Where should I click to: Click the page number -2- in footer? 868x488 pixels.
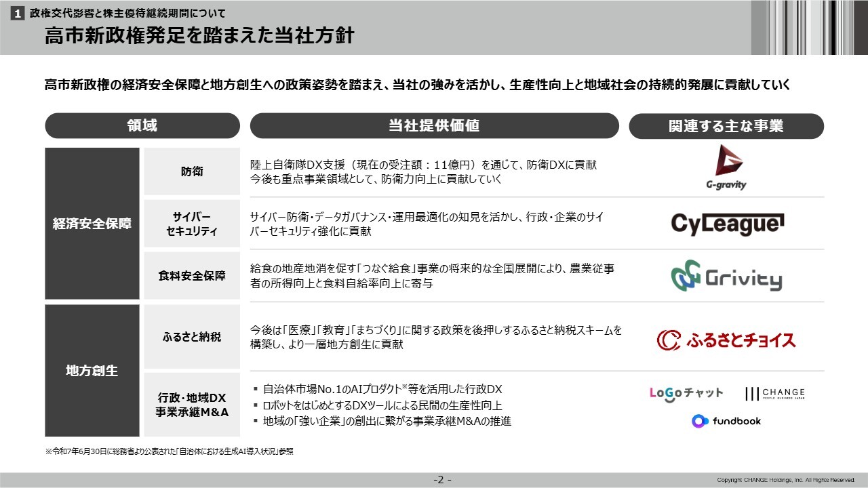(x=443, y=480)
